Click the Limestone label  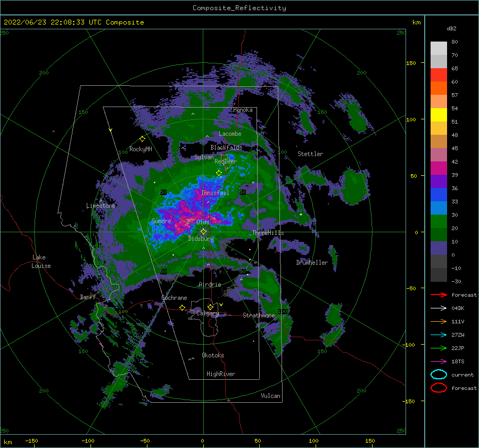pyautogui.click(x=101, y=206)
